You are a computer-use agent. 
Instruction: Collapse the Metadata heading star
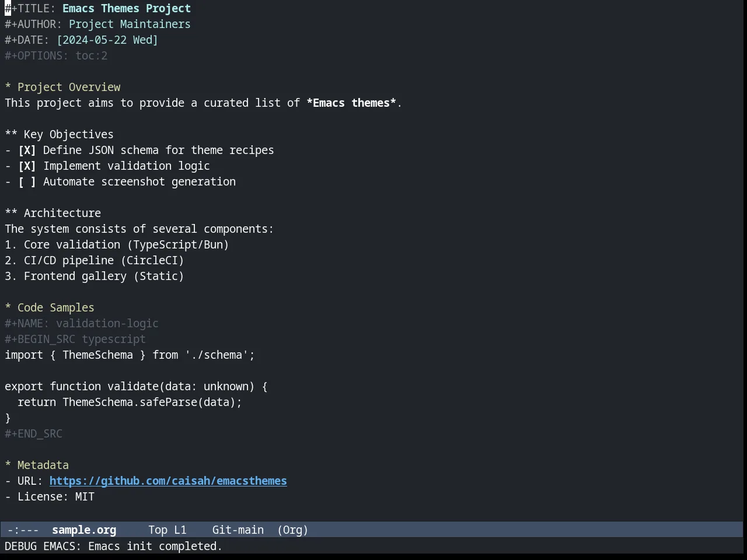[8, 465]
